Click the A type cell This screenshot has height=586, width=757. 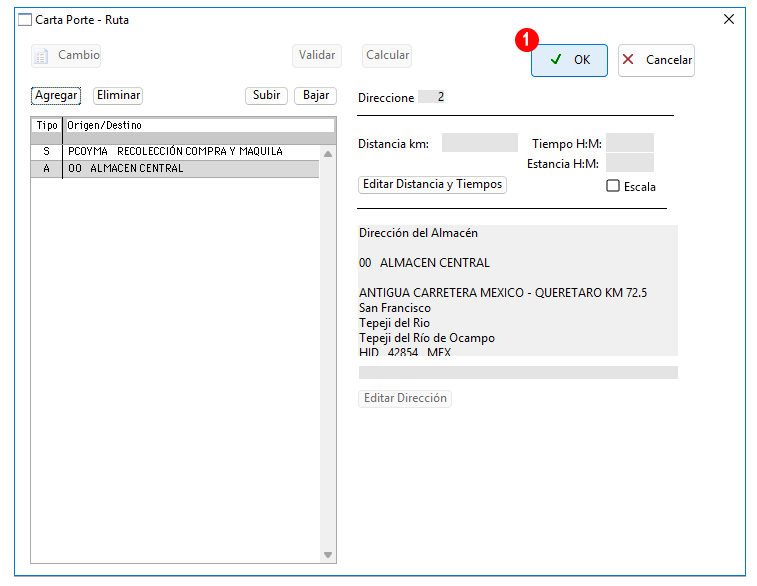point(46,168)
